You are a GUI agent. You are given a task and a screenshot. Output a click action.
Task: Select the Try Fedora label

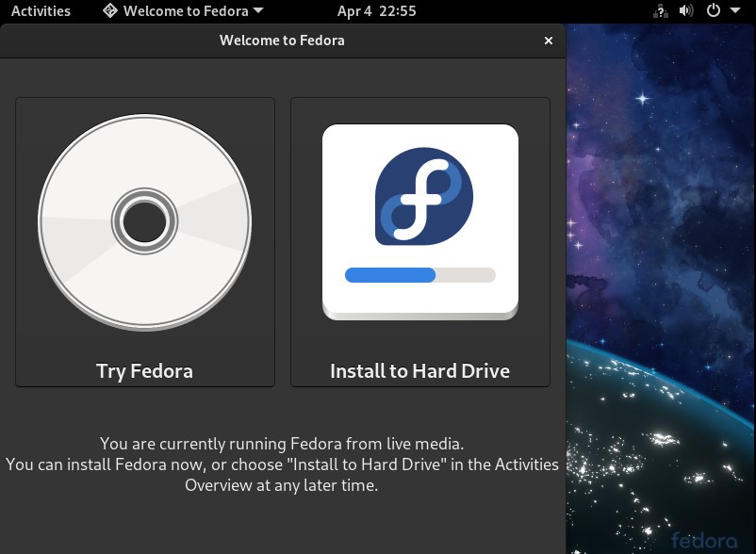pyautogui.click(x=144, y=371)
